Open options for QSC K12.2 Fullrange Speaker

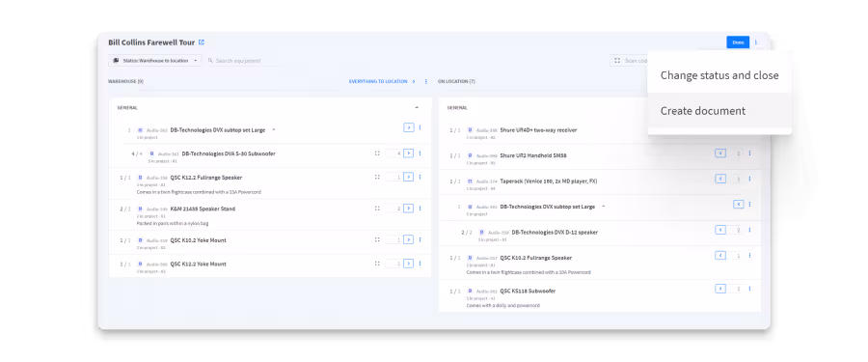click(x=420, y=177)
